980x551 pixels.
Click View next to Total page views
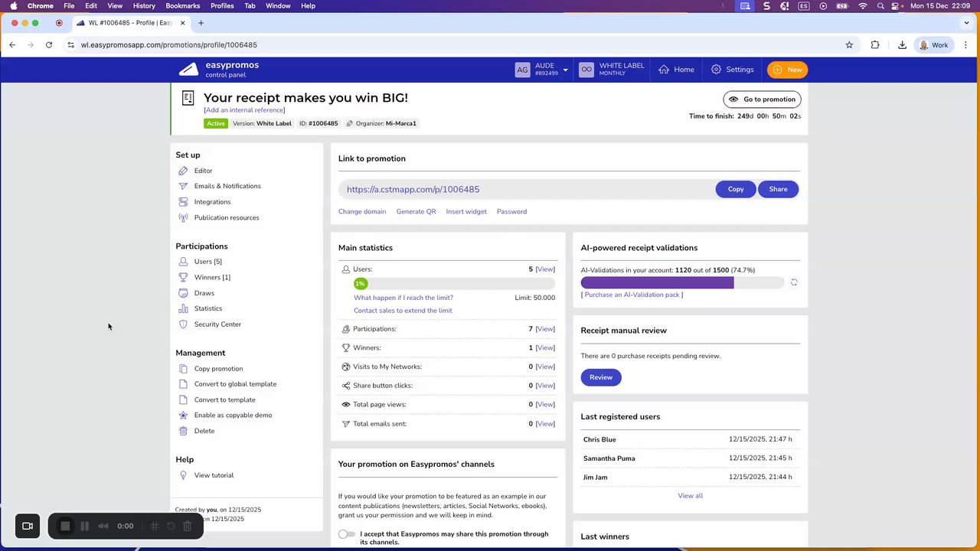point(545,405)
